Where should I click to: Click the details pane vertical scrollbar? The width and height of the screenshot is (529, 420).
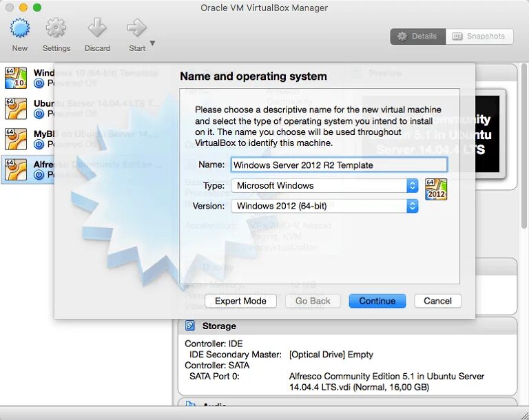tap(524, 145)
